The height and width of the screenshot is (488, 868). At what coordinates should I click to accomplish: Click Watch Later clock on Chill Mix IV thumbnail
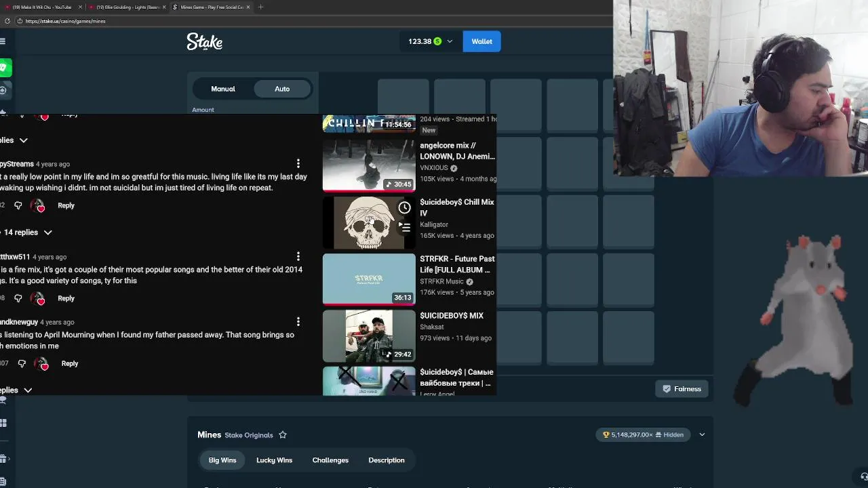404,208
